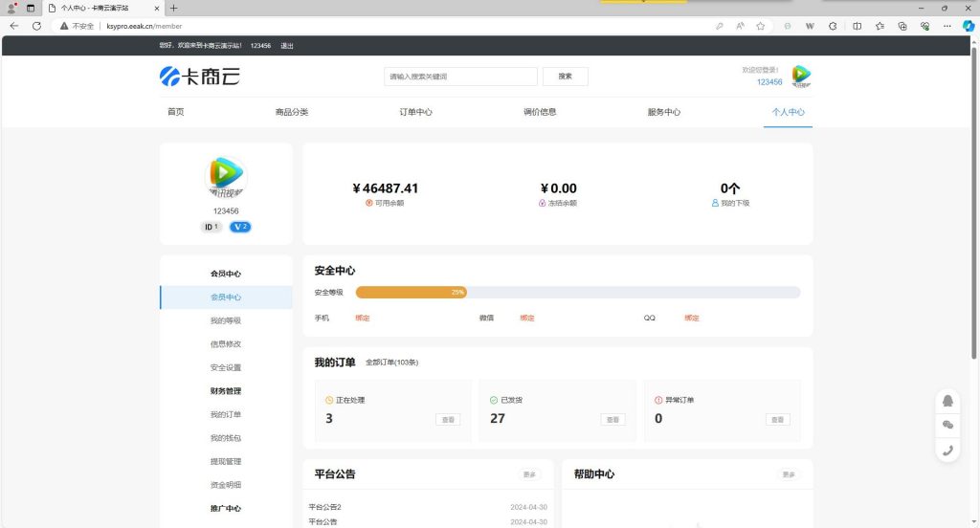Viewport: 980px width, 528px height.
Task: Click the 我的下级 label
Action: click(735, 203)
